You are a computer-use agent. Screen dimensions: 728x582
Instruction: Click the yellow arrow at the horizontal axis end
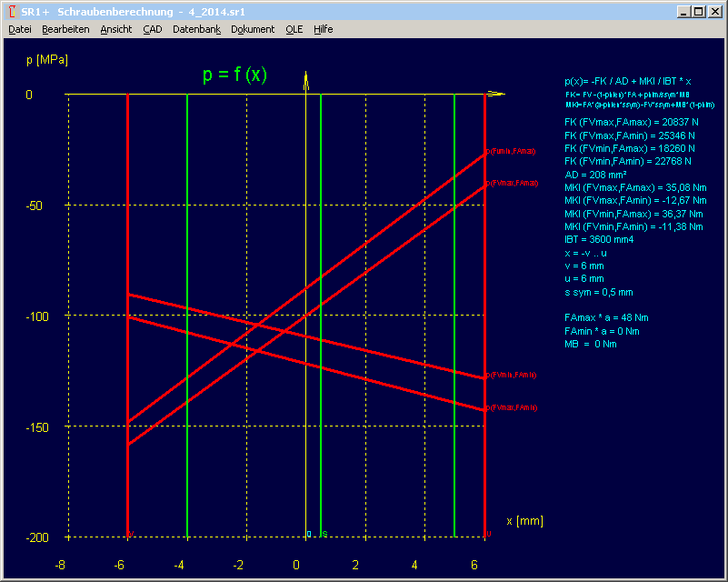pos(495,94)
